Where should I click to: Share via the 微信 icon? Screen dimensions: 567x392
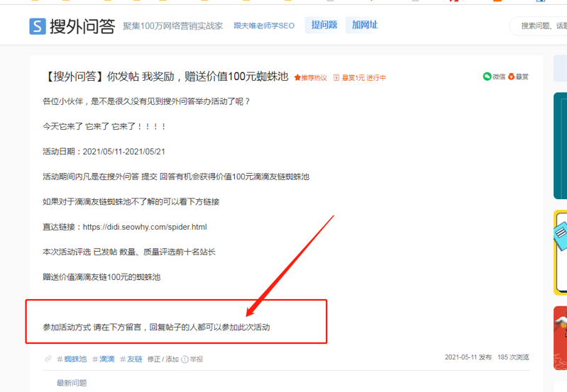click(x=487, y=77)
